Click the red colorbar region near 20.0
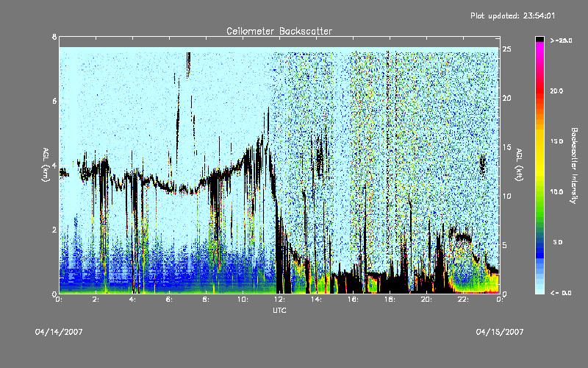 tap(539, 91)
